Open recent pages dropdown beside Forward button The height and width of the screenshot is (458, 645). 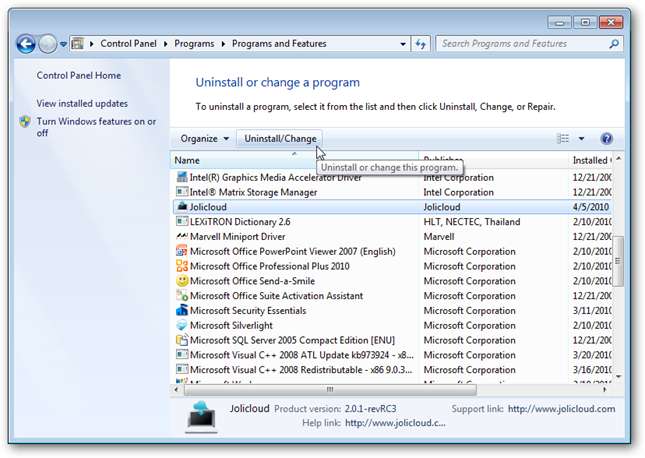(x=63, y=44)
